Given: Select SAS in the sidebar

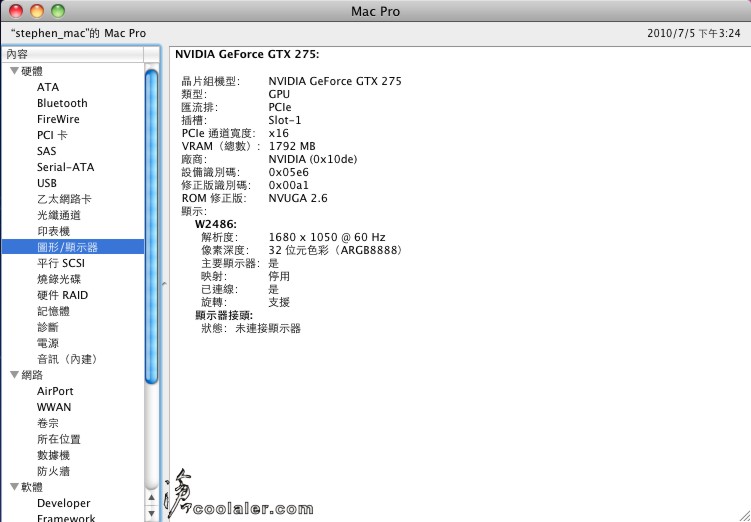Looking at the screenshot, I should pyautogui.click(x=46, y=151).
